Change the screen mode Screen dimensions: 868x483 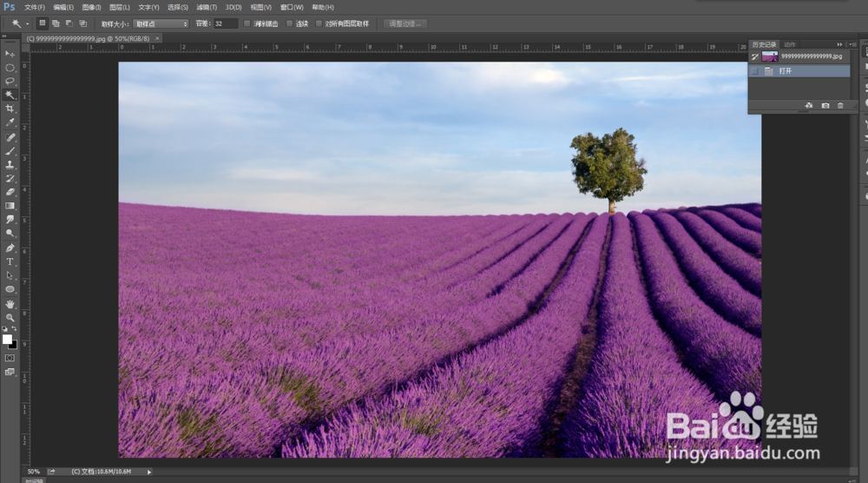coord(10,372)
